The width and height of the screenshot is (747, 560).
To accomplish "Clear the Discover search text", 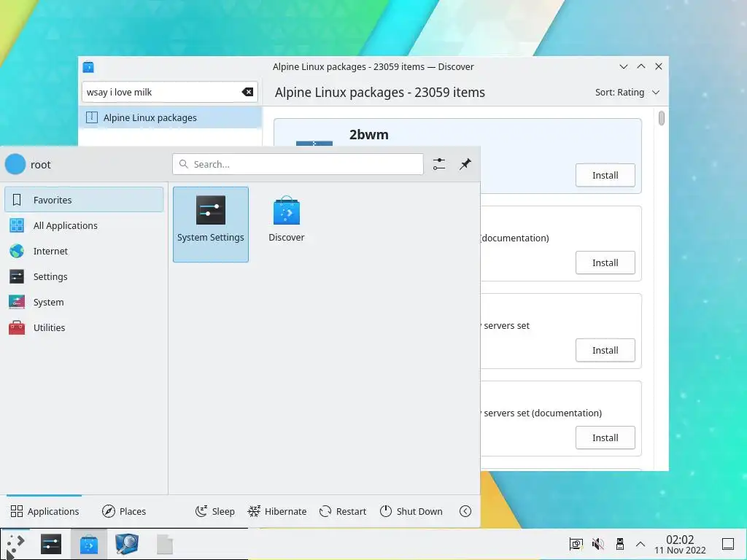I will coord(247,92).
